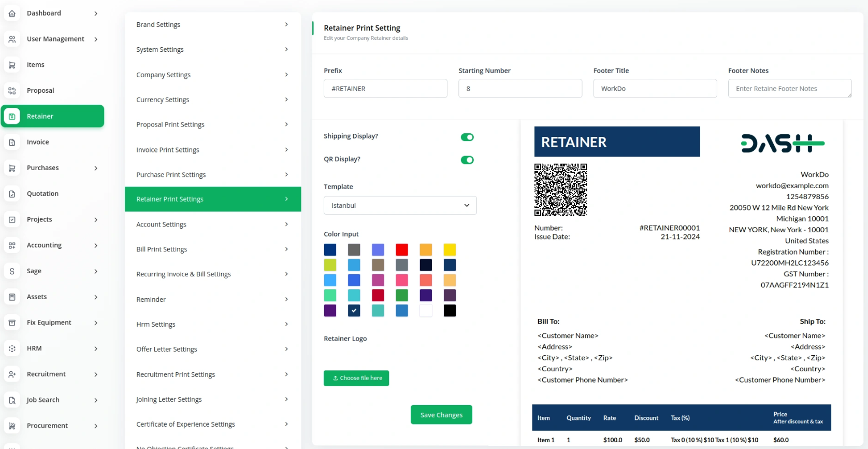This screenshot has width=868, height=449.
Task: Click the Invoice document icon
Action: (x=12, y=142)
